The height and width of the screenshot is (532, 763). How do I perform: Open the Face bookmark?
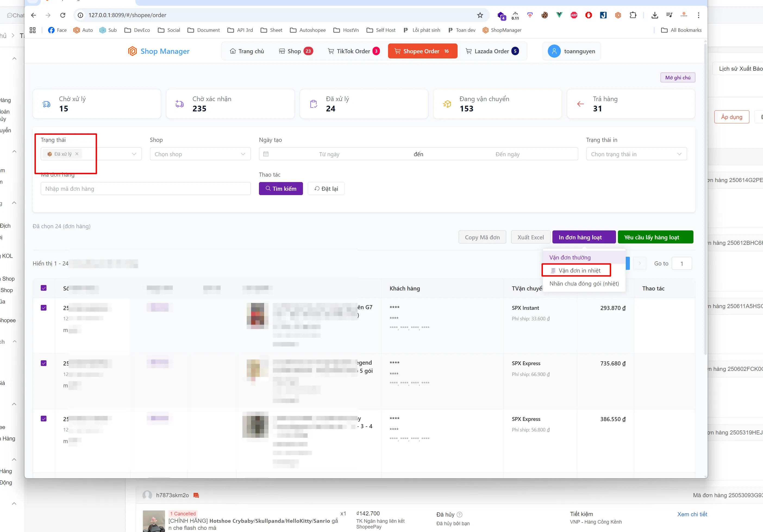pos(58,30)
